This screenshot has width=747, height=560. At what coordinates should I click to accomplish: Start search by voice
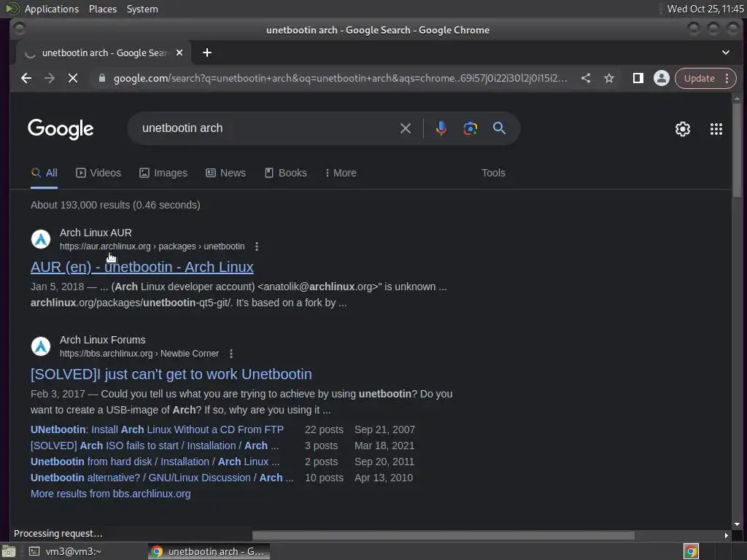click(x=441, y=128)
